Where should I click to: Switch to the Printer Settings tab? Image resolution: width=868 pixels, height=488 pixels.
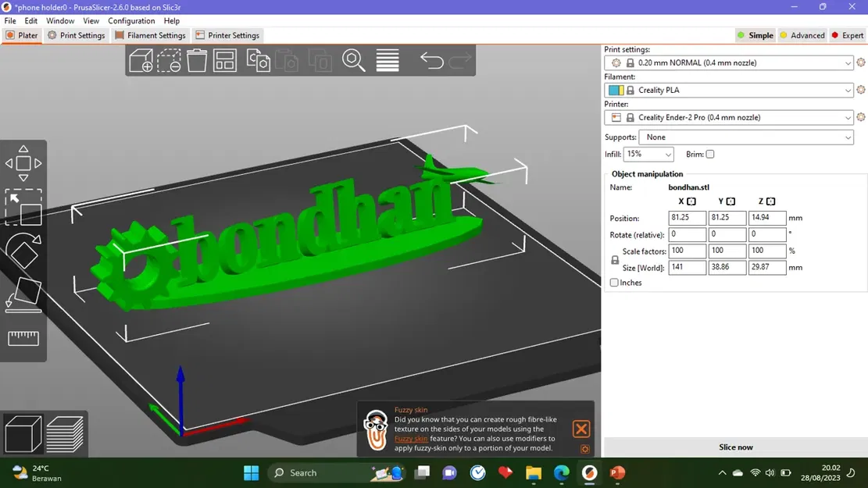click(x=227, y=35)
